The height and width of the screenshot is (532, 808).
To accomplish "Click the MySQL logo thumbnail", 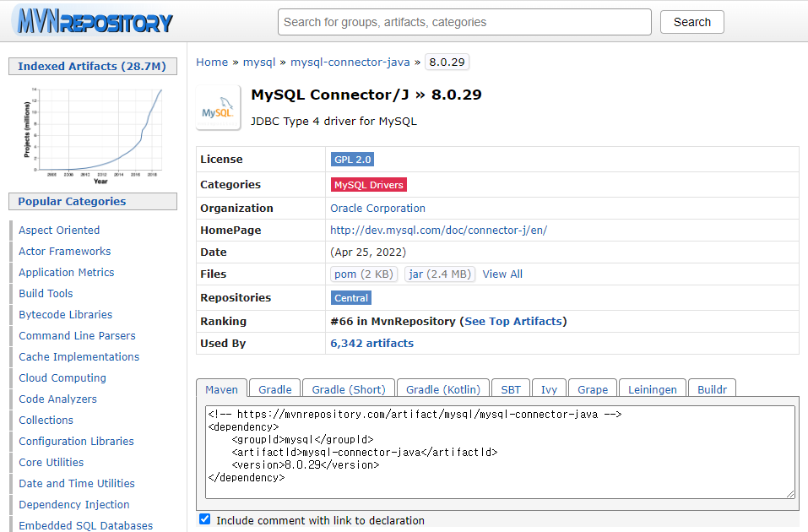I will [x=218, y=108].
